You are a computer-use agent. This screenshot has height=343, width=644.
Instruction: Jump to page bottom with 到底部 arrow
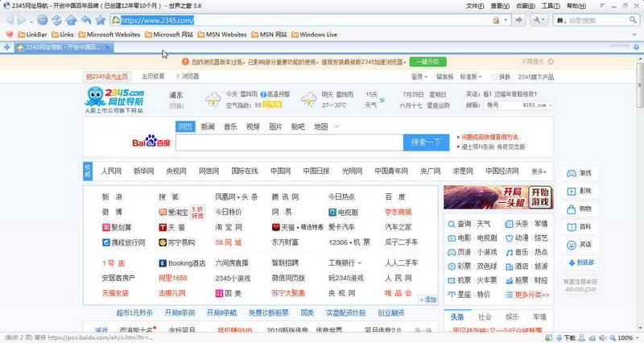[581, 262]
